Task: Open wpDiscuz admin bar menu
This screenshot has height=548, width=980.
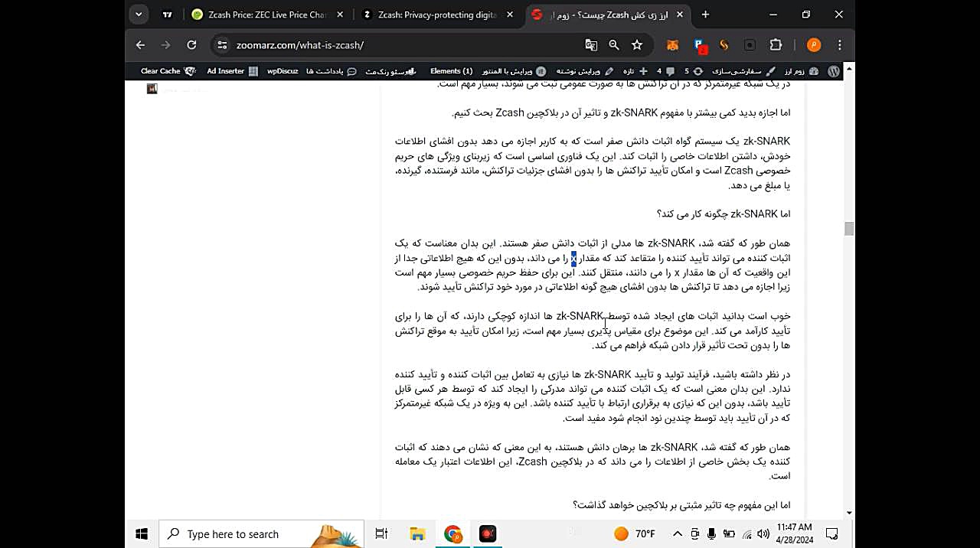Action: 283,71
